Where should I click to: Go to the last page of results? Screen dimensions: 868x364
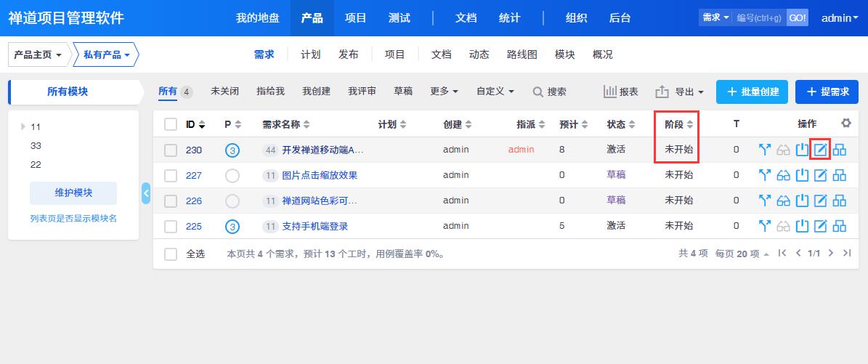[846, 253]
